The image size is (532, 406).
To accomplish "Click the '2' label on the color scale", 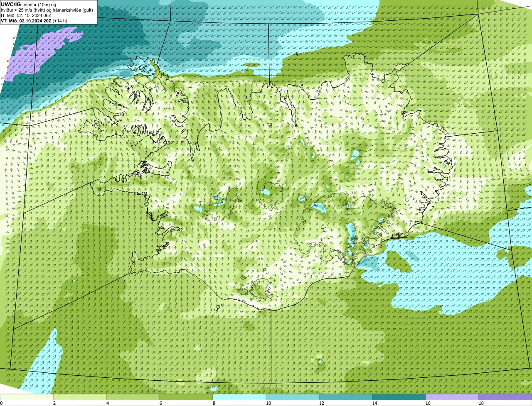I will coord(54,403).
